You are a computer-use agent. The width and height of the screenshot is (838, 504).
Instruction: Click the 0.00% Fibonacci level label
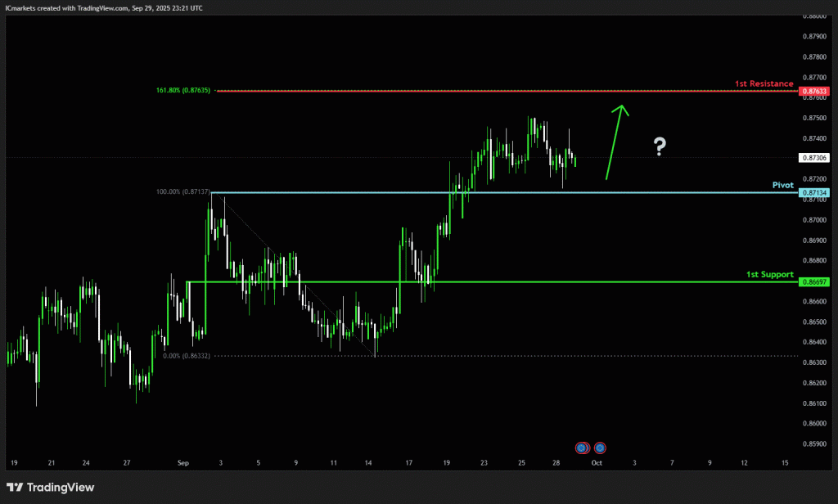pyautogui.click(x=187, y=356)
